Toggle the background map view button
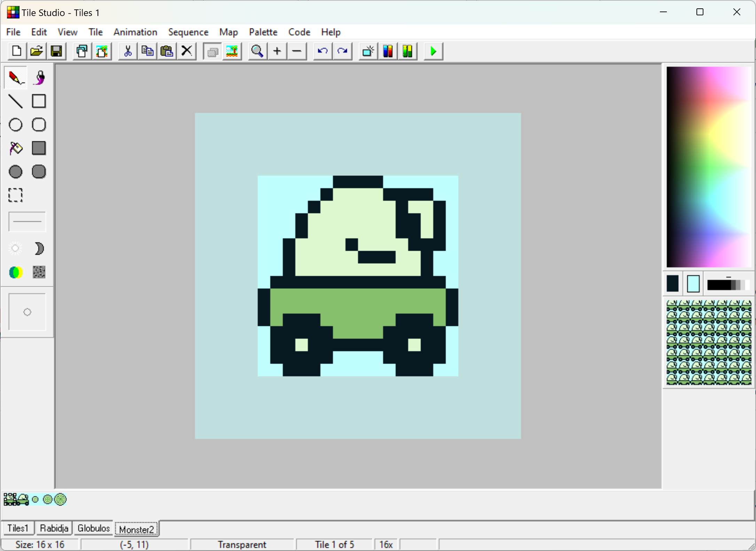The width and height of the screenshot is (756, 551). tap(232, 52)
